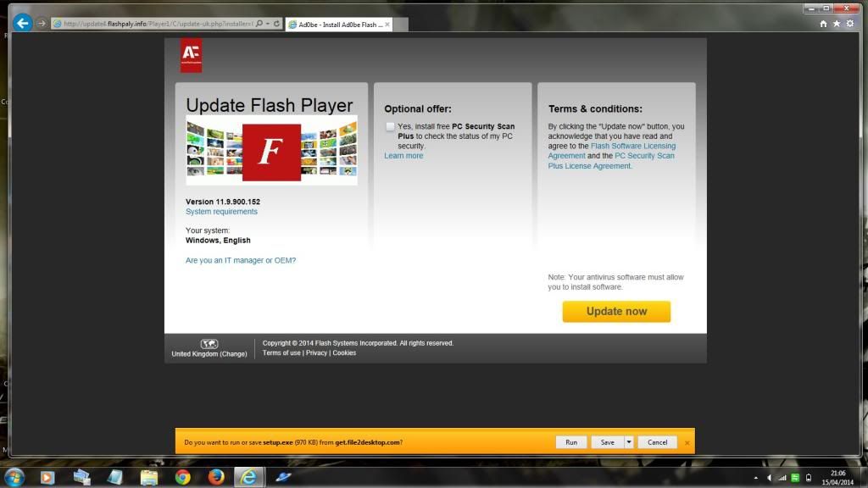Click the browser Home icon
Screen dimensions: 868x488
pyautogui.click(x=823, y=24)
